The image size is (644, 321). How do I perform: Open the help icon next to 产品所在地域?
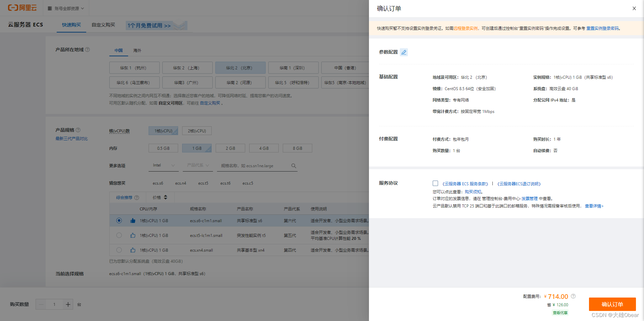pyautogui.click(x=87, y=49)
